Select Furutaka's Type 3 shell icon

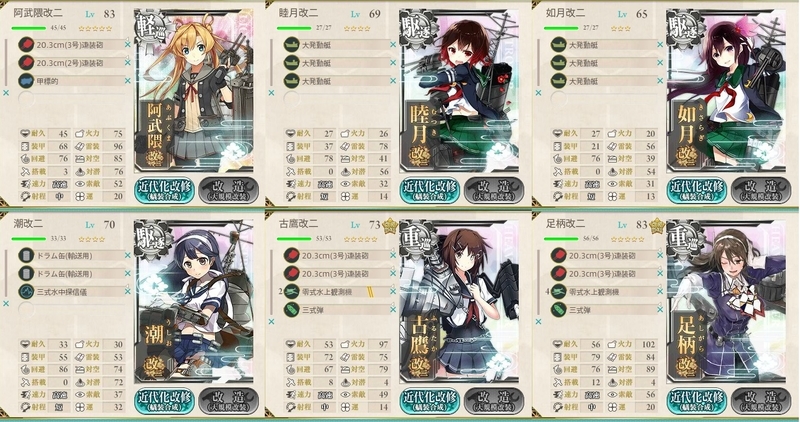291,309
